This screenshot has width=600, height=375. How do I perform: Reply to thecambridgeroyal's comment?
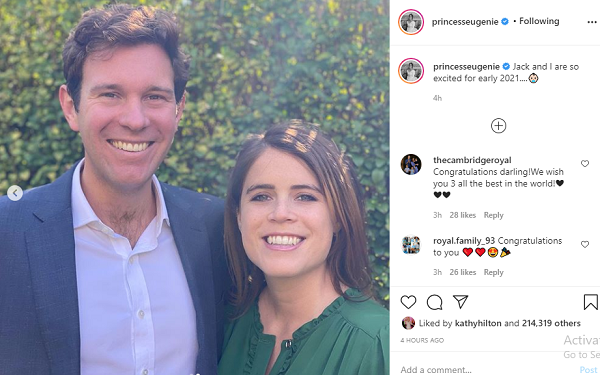pos(494,215)
